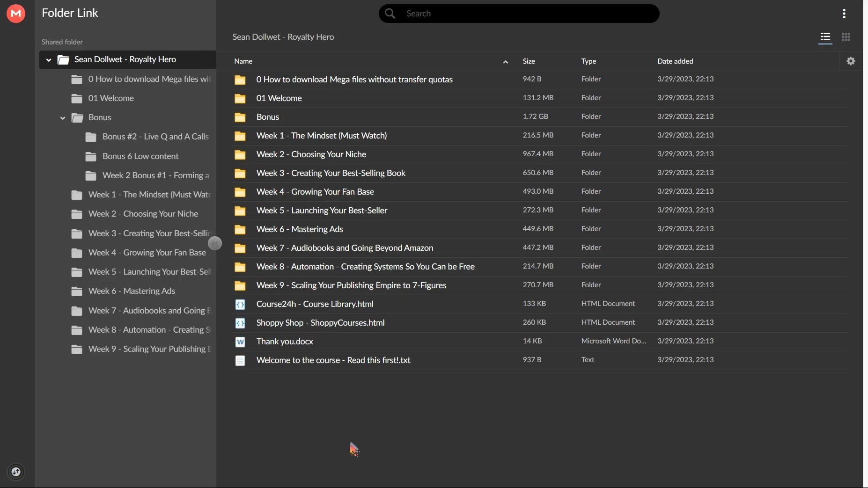Select Bonus 6 Low content in tree
This screenshot has width=868, height=488.
[x=140, y=156]
